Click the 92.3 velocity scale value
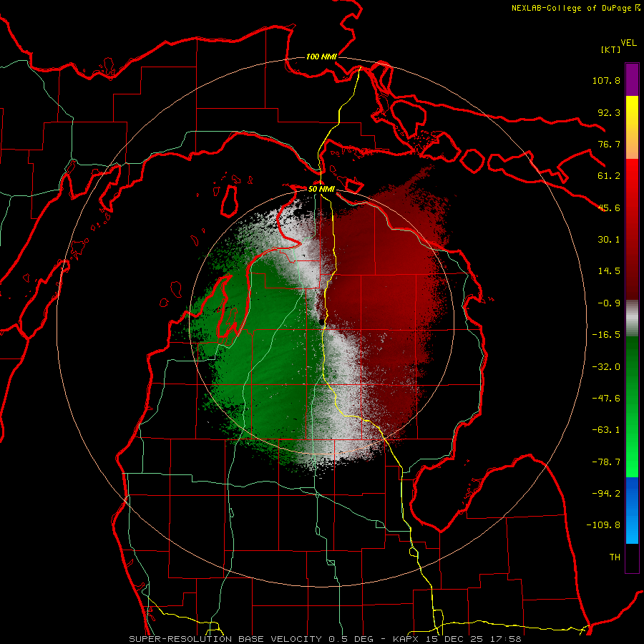644x644 pixels. click(609, 112)
